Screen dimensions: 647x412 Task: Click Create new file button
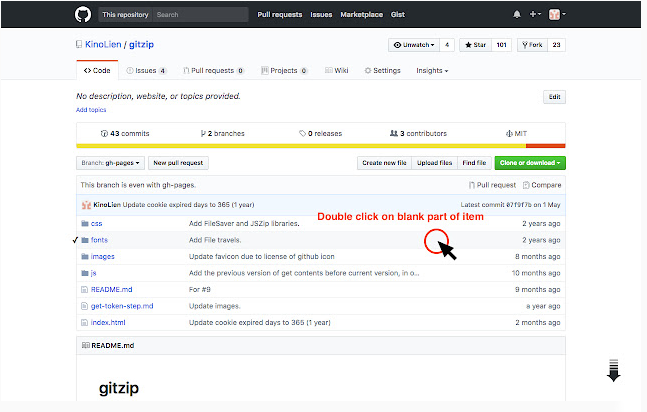pos(384,163)
